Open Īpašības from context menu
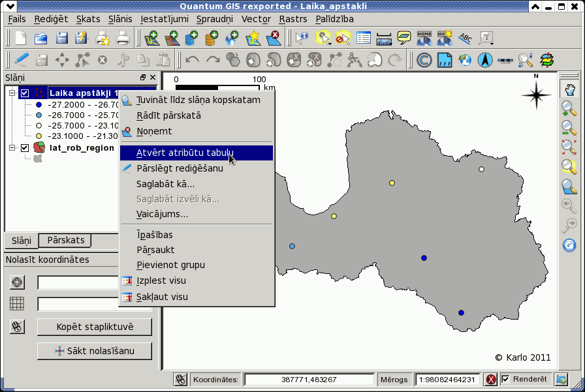 197,235
